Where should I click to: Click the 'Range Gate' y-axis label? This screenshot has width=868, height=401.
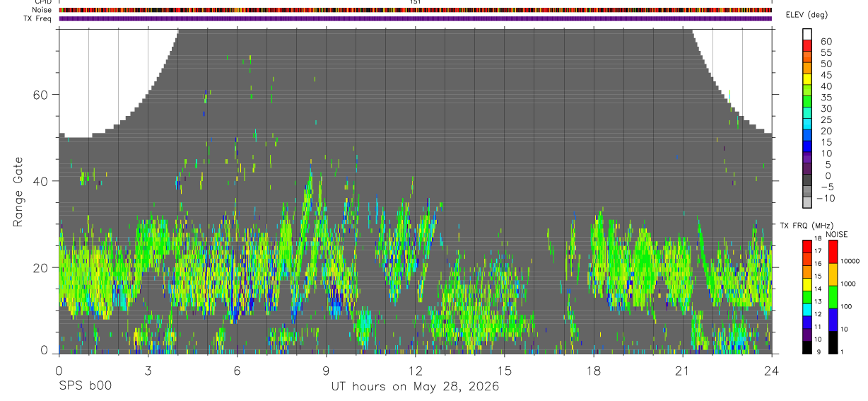[18, 192]
